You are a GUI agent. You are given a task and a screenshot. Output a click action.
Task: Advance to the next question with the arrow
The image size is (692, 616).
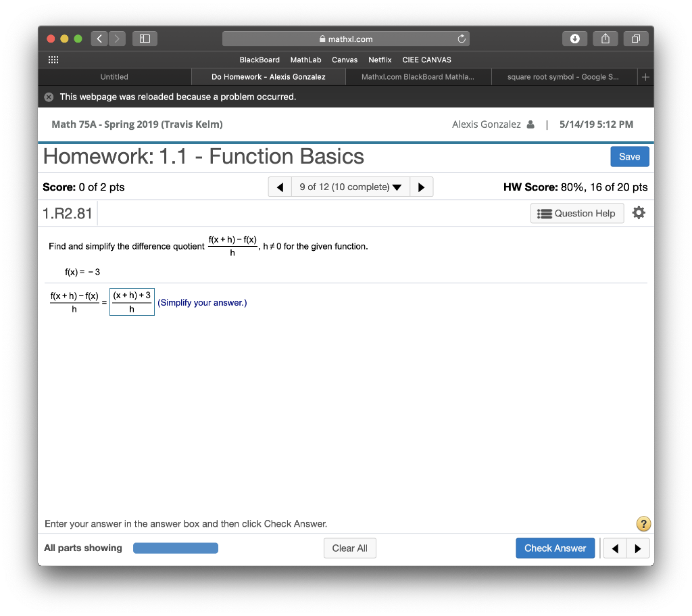point(421,187)
